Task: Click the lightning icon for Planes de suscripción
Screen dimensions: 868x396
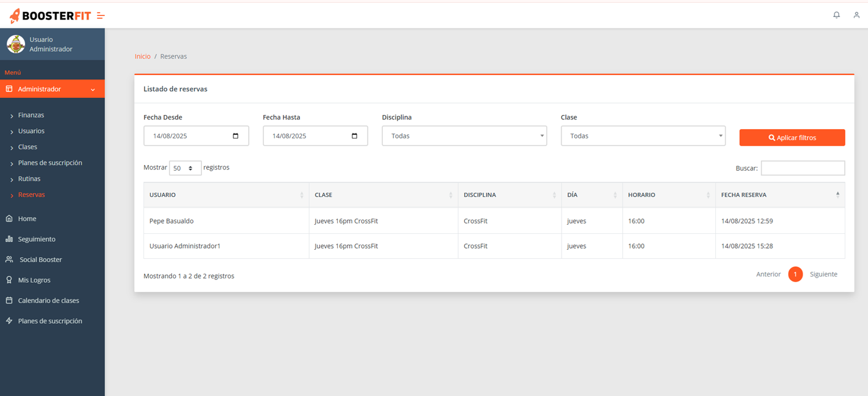Action: click(x=9, y=321)
